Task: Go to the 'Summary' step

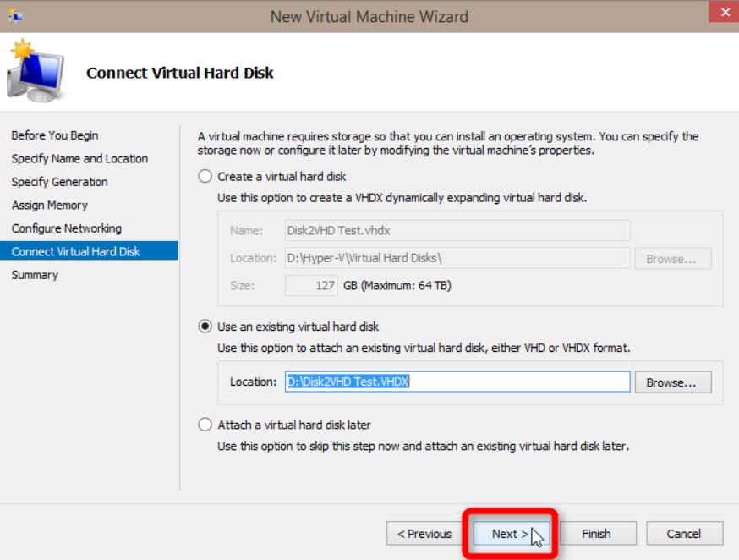Action: click(x=35, y=275)
